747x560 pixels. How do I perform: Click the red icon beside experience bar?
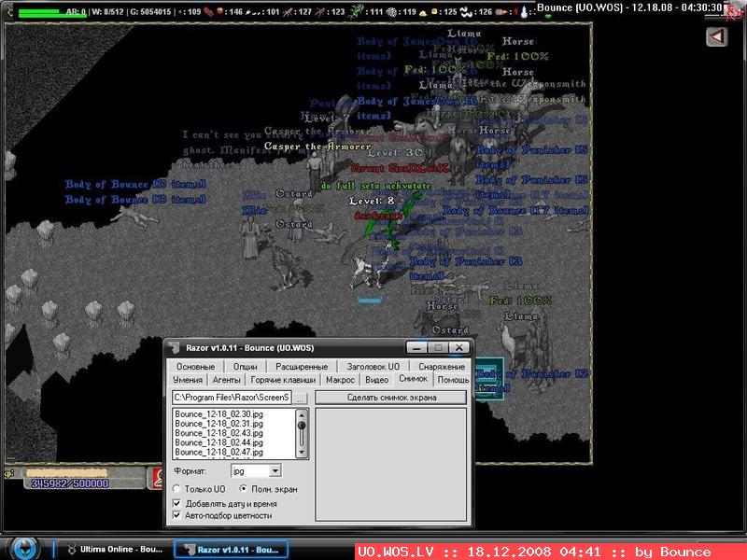157,478
